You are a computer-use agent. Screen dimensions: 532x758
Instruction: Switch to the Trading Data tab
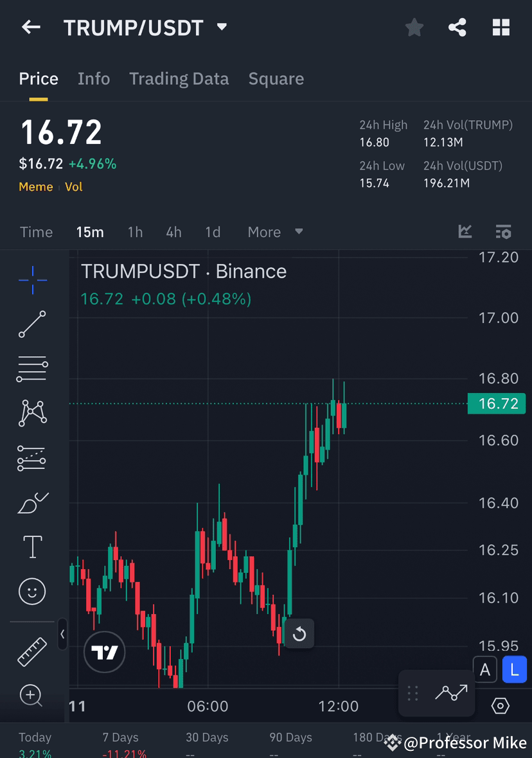coord(179,78)
